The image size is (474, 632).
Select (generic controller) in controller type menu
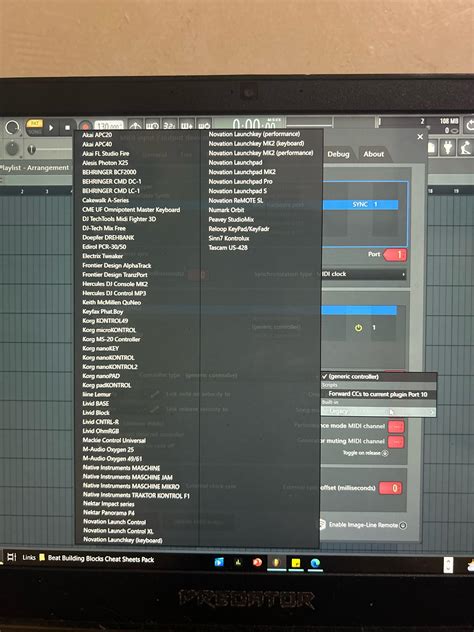(378, 376)
